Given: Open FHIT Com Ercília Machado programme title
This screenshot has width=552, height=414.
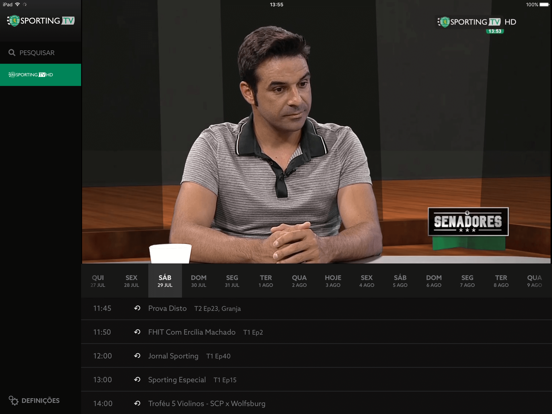Looking at the screenshot, I should [x=192, y=332].
